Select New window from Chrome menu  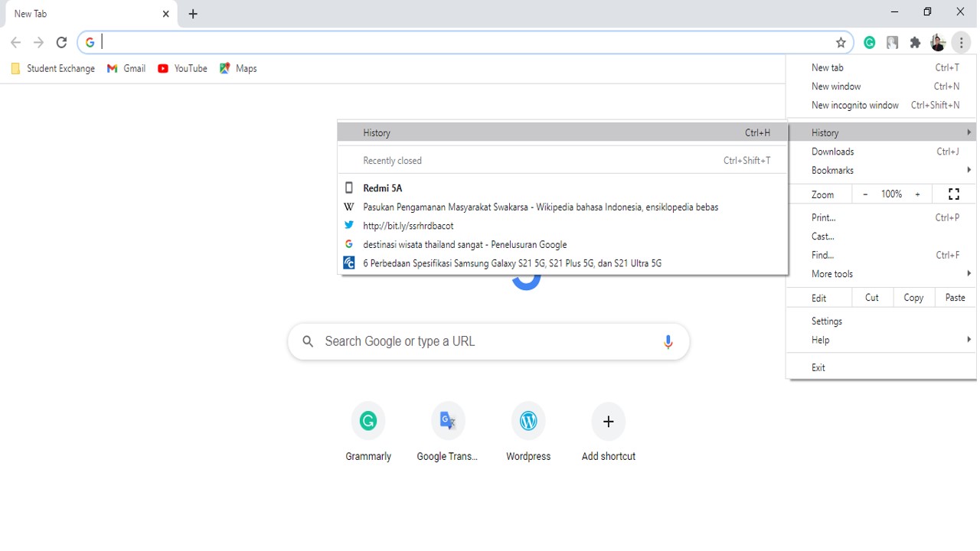coord(881,86)
